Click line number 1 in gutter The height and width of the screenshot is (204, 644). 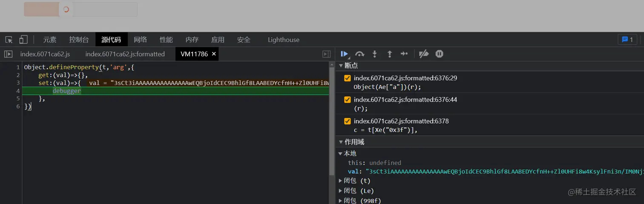(x=18, y=67)
